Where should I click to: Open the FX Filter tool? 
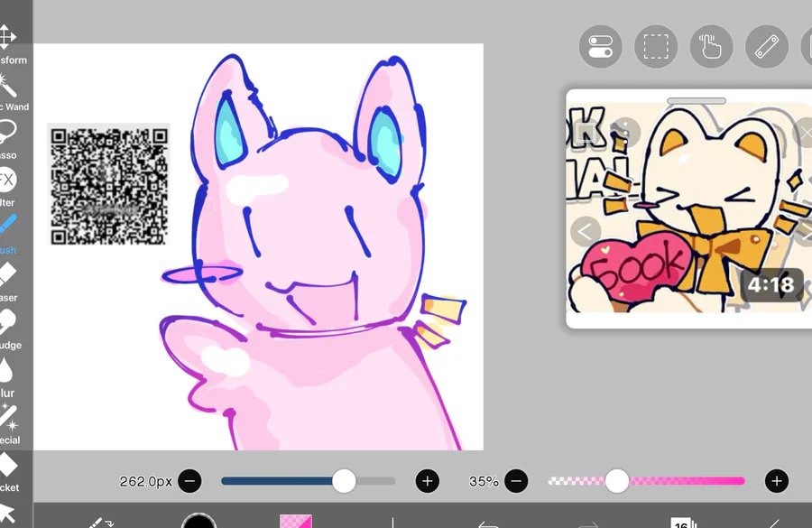pyautogui.click(x=7, y=187)
